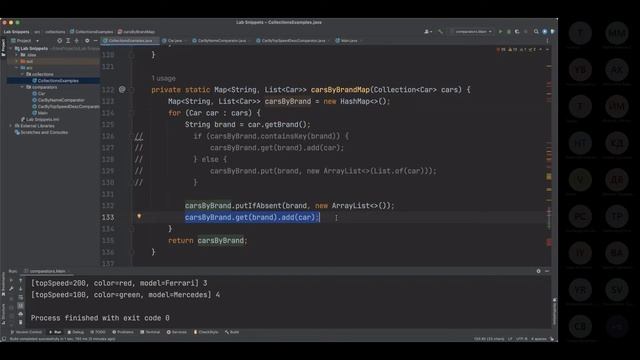The width and height of the screenshot is (640, 360).
Task: Click the Lab Snippets breadcrumb in navigation bar
Action: (x=17, y=32)
